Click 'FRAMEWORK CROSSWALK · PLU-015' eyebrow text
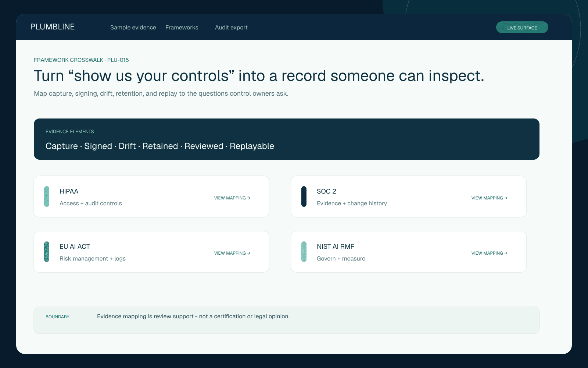588x368 pixels. coord(81,60)
